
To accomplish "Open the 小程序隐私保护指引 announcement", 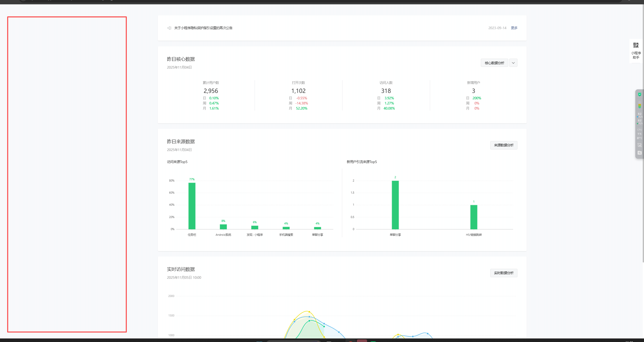I will 203,28.
